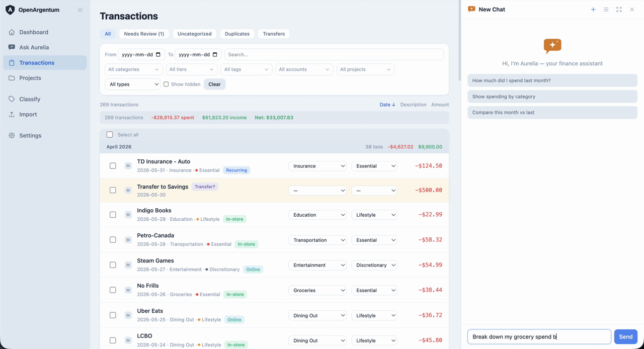Viewport: 644px width, 349px height.
Task: Open Dashboard via its house icon
Action: click(12, 32)
